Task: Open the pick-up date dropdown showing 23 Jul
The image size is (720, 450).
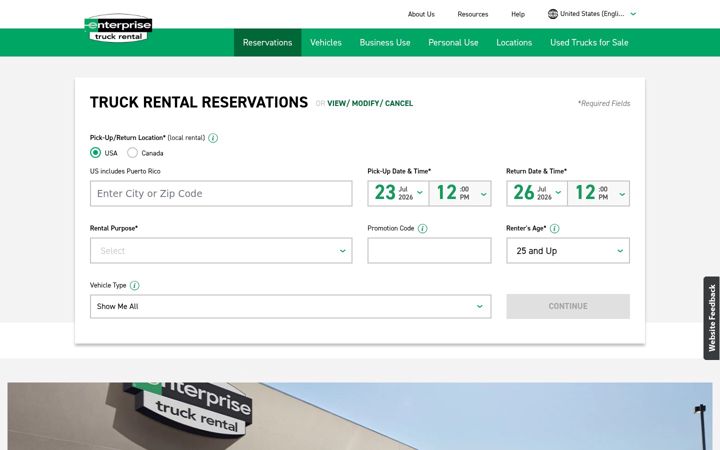Action: [x=398, y=193]
